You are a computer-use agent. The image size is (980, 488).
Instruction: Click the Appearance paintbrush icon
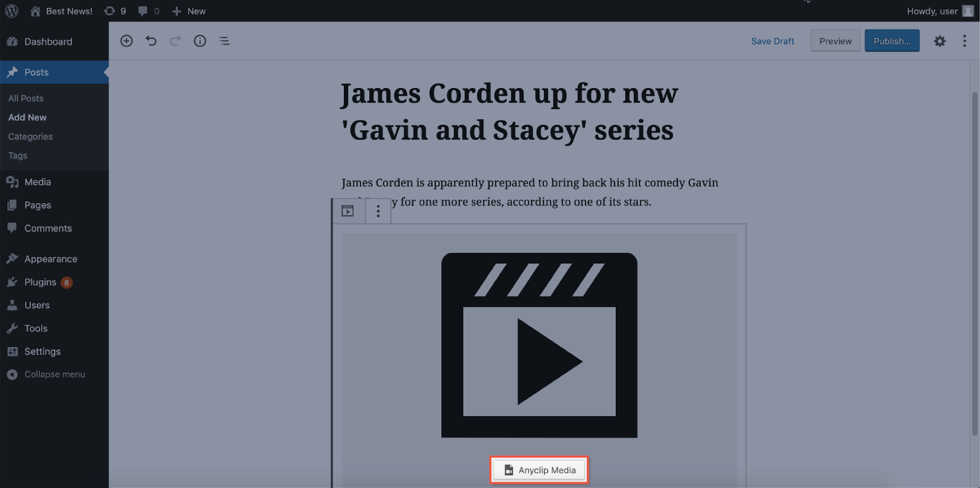coord(12,259)
